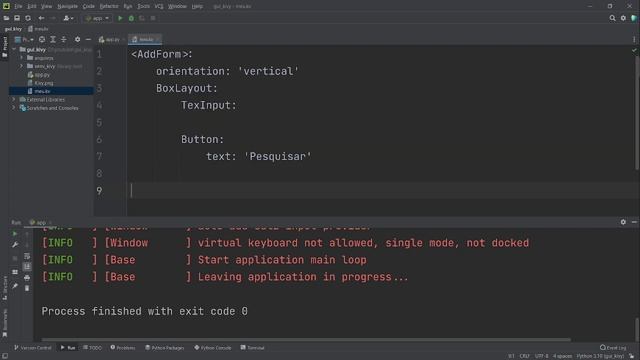Expand the venv_kivy folder

click(x=22, y=66)
